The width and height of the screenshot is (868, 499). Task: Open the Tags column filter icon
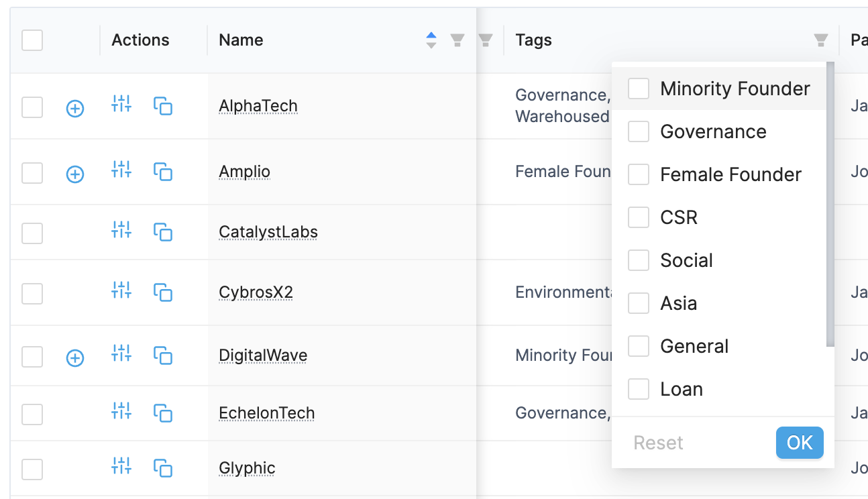pos(820,40)
